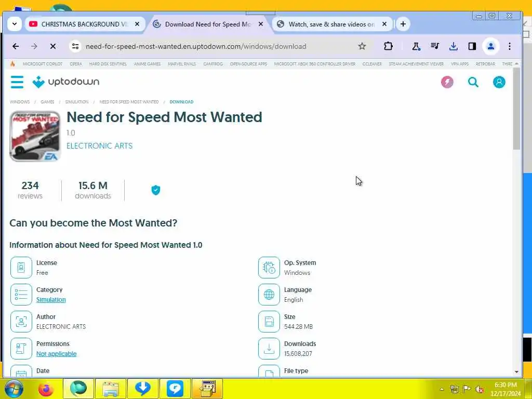The width and height of the screenshot is (532, 399).
Task: Go to SIMULATION breadcrumb
Action: tap(77, 102)
